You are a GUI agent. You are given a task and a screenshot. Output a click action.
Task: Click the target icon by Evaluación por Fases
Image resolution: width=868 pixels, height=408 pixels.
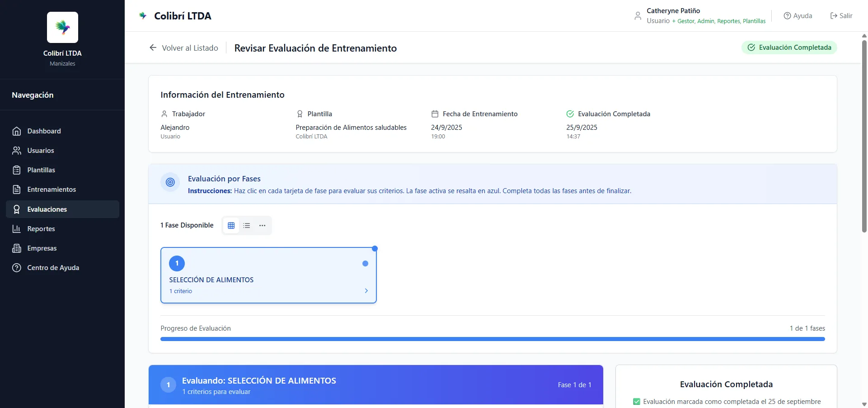click(170, 182)
